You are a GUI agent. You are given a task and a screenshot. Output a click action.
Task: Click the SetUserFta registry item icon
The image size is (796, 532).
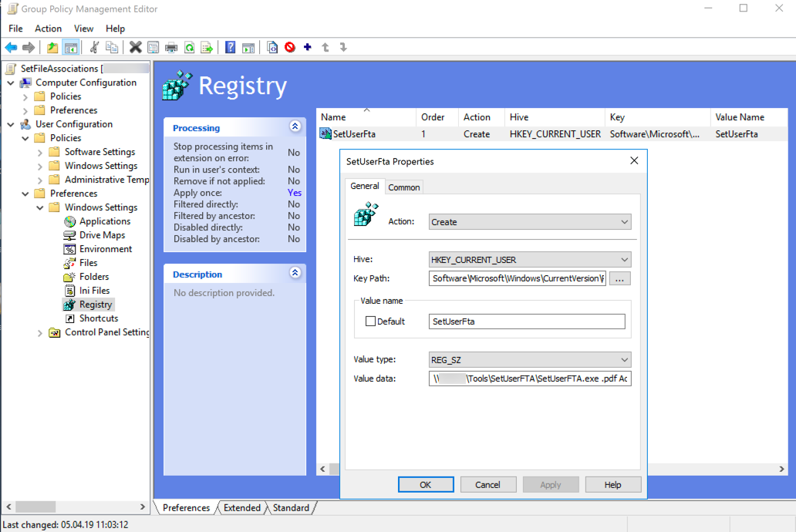(x=325, y=134)
